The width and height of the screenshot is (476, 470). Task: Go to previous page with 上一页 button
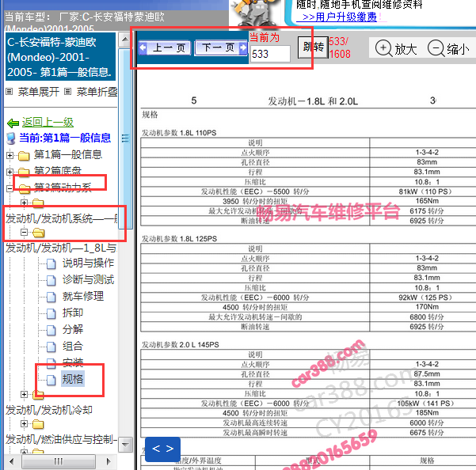point(165,48)
